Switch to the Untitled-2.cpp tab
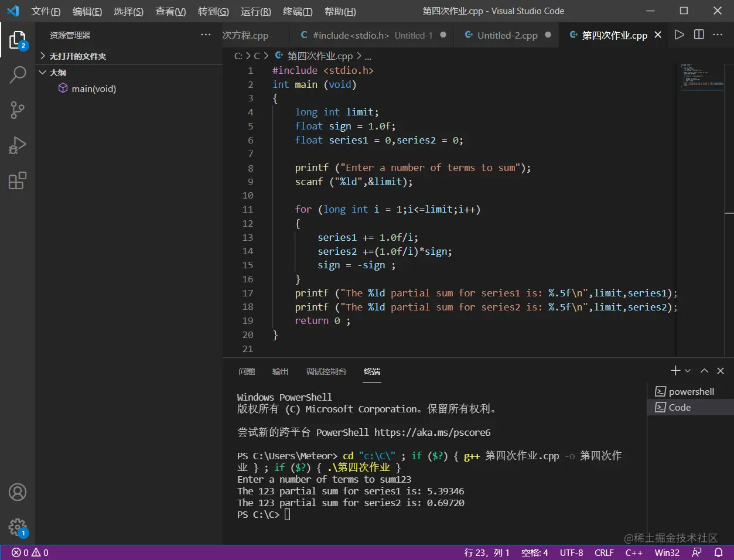 (x=507, y=35)
